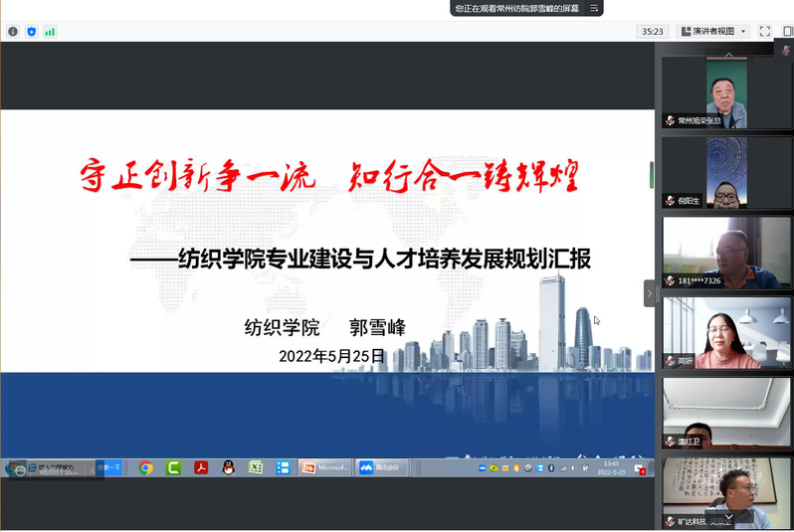Open the green Camtasia taskbar icon
This screenshot has width=794, height=532.
coord(173,467)
